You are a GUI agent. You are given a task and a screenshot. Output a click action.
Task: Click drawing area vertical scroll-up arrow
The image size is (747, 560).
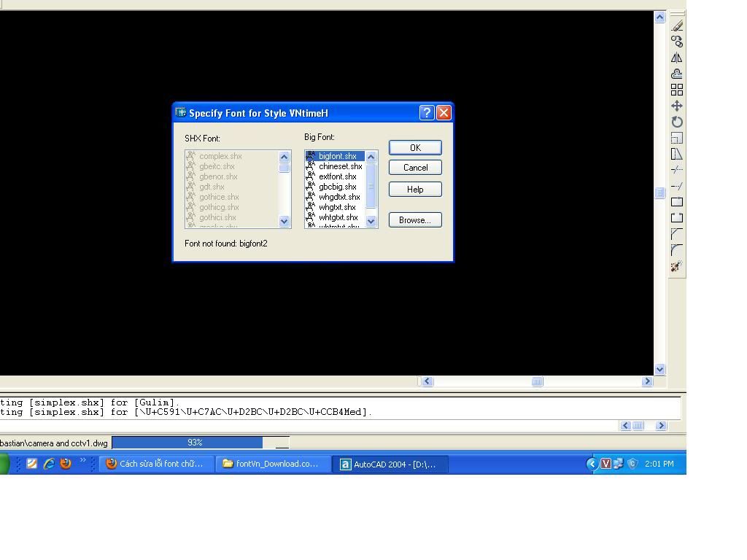point(659,17)
